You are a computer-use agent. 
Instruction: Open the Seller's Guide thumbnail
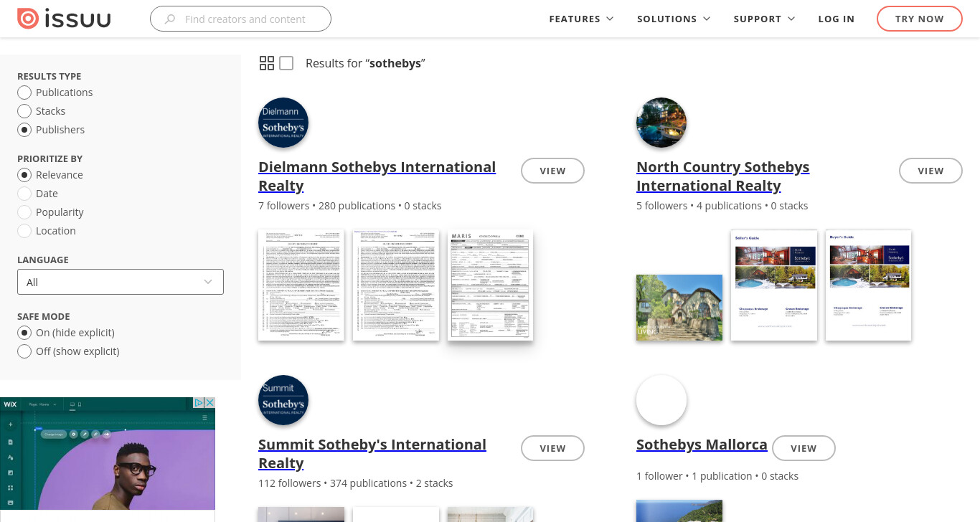tap(774, 285)
